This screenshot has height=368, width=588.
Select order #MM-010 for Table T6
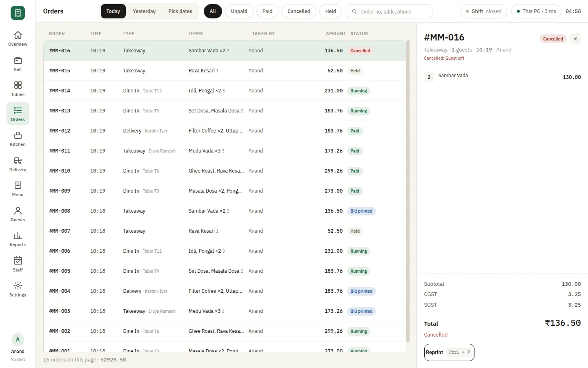(225, 171)
